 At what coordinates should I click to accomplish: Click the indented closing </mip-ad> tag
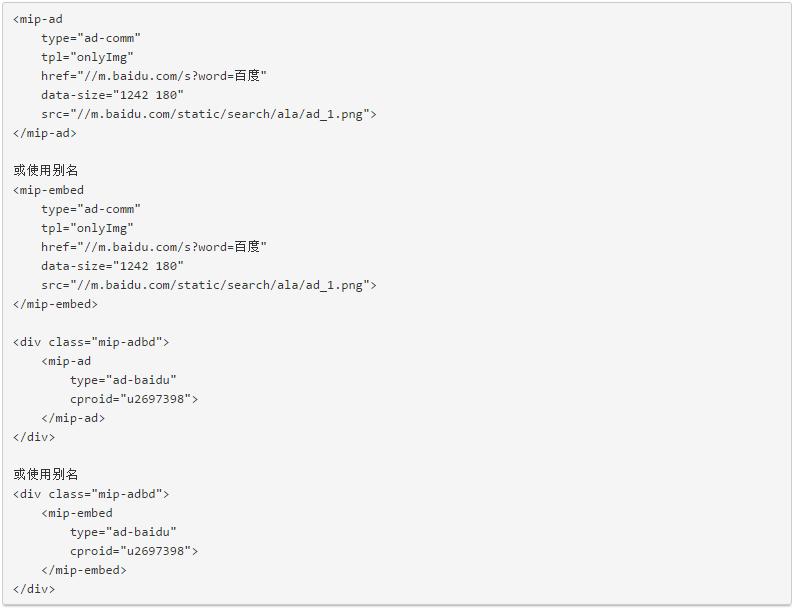point(73,418)
